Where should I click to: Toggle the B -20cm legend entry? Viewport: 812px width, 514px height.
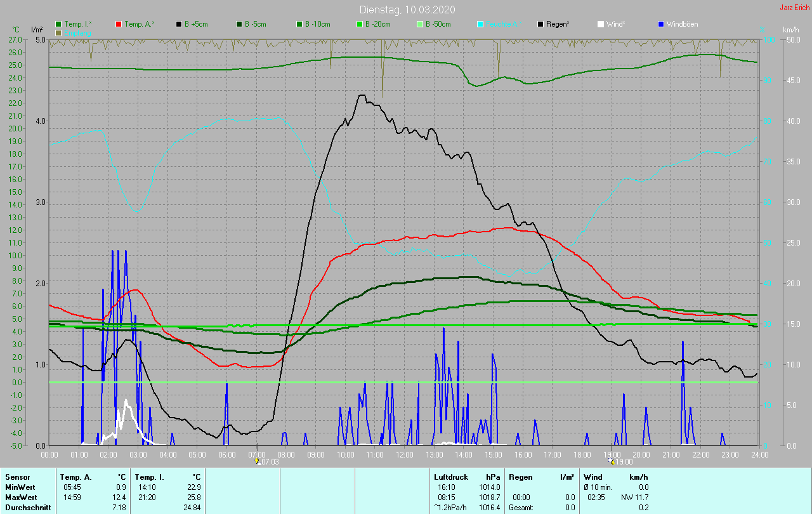coord(360,24)
